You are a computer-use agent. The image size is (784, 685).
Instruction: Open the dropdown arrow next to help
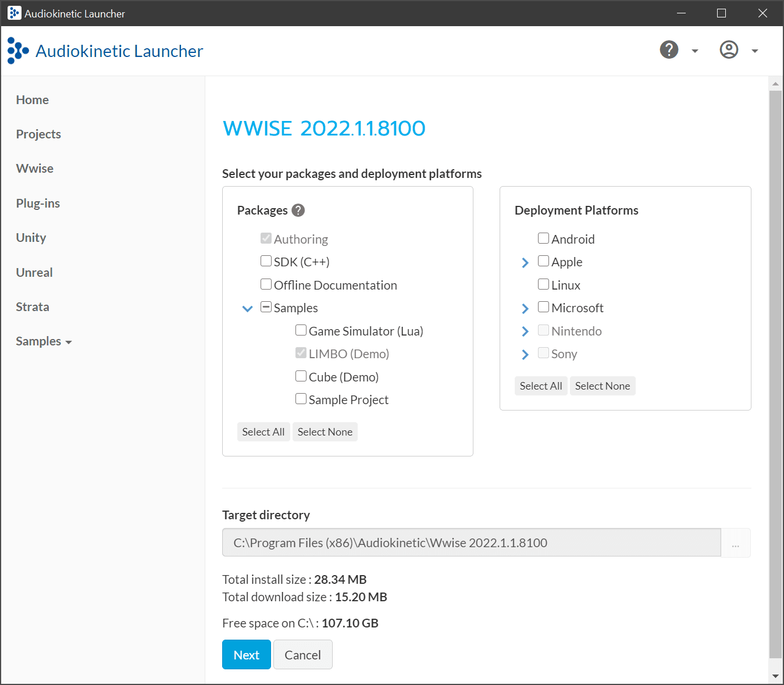coord(694,51)
